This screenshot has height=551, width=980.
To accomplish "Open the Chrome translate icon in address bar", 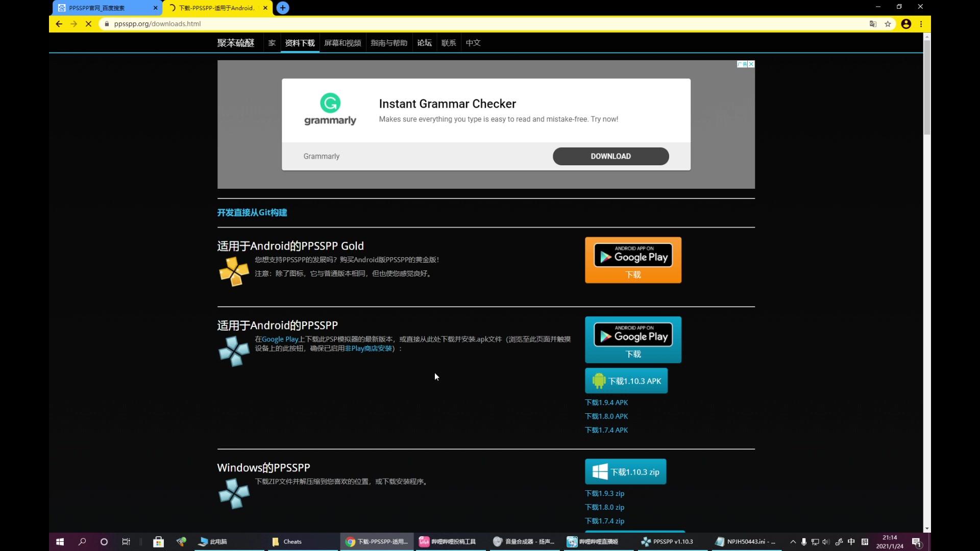I will [x=873, y=24].
